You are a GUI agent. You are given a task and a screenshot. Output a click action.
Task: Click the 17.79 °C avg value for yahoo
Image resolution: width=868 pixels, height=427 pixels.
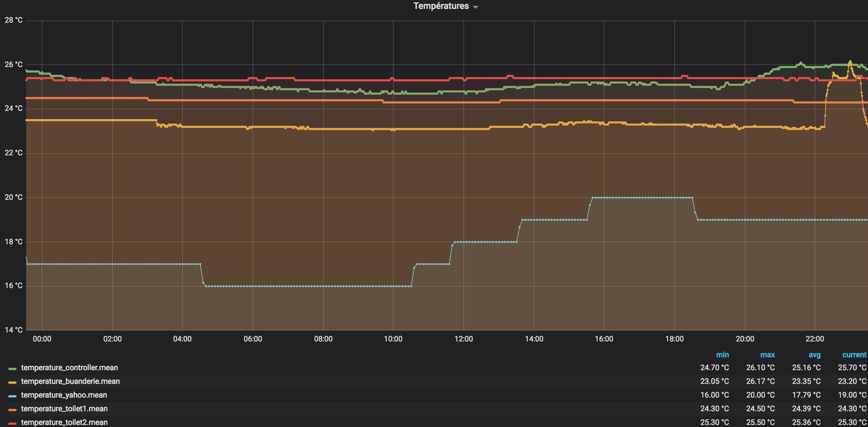pyautogui.click(x=806, y=395)
